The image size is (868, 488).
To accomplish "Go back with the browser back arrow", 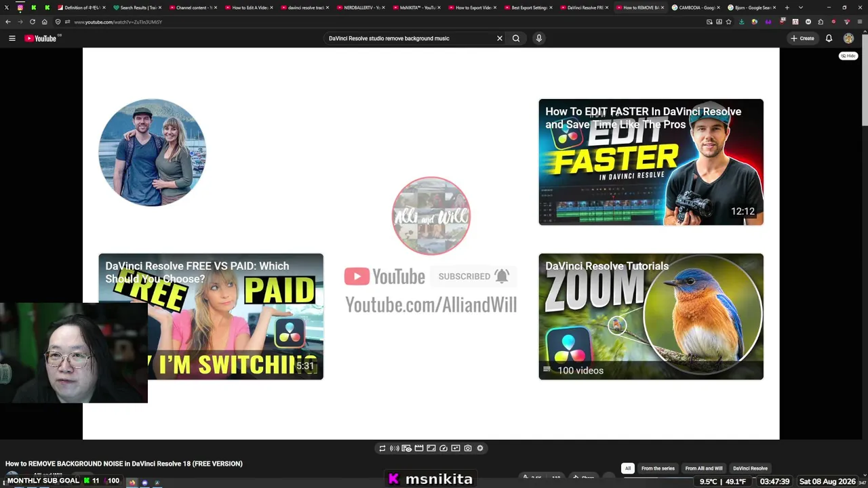I will pyautogui.click(x=7, y=22).
